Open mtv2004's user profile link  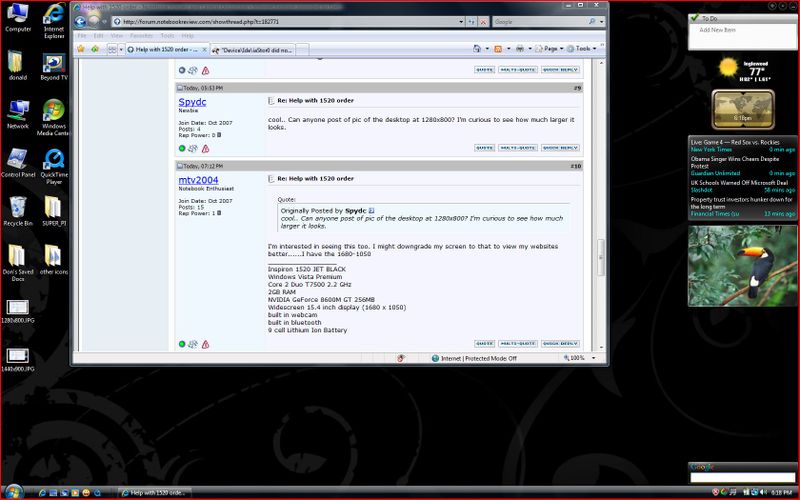point(198,180)
